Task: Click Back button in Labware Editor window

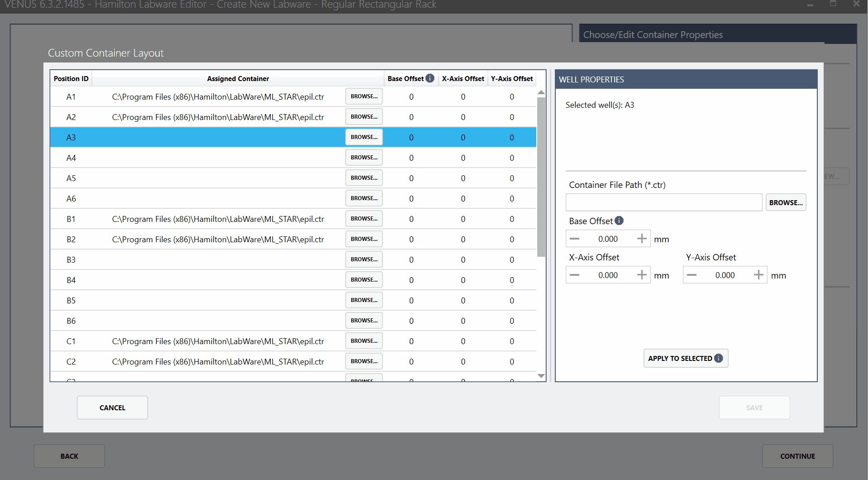Action: pos(69,456)
